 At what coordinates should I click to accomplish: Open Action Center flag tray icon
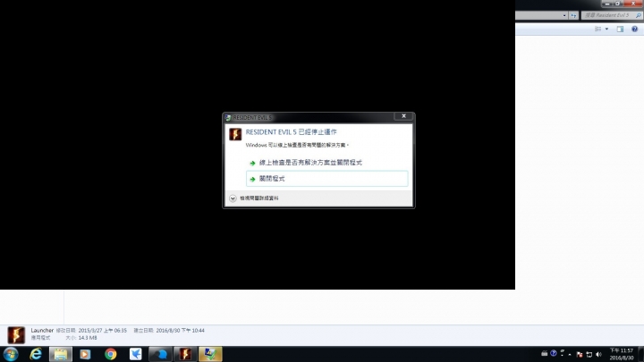point(580,354)
